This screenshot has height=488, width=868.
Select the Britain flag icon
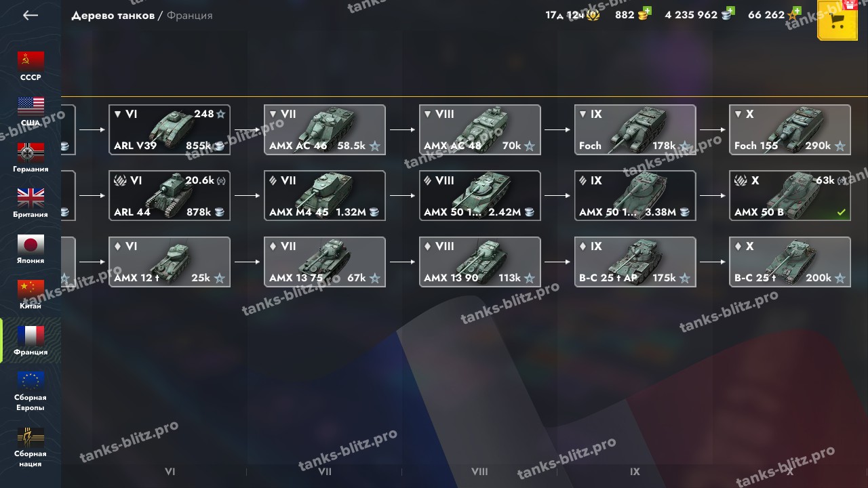(x=31, y=198)
